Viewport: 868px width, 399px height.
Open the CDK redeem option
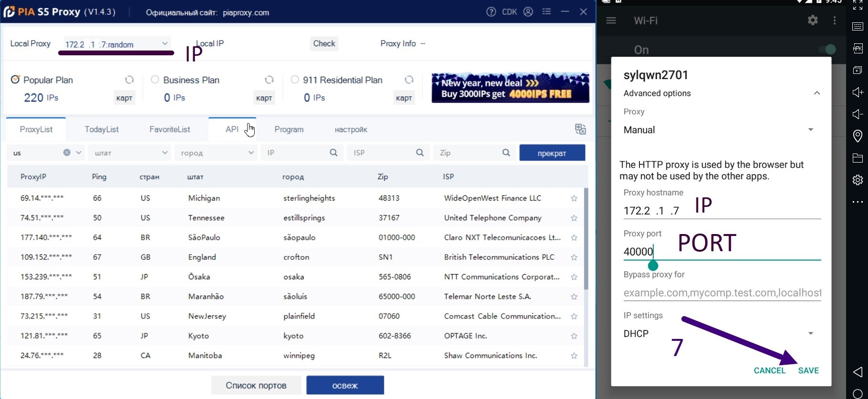(509, 12)
